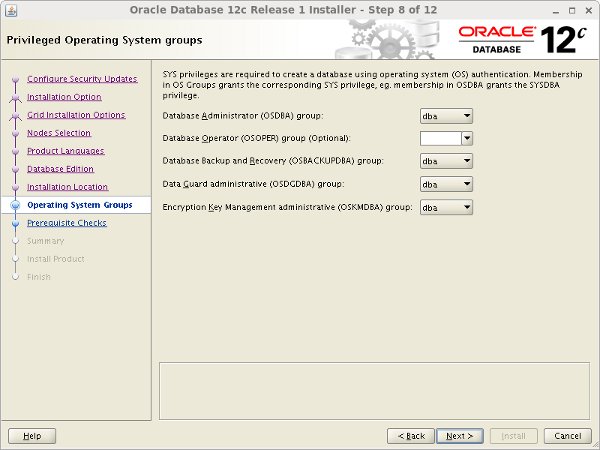
Task: Focus the empty OSOPER group text field
Action: [x=441, y=139]
